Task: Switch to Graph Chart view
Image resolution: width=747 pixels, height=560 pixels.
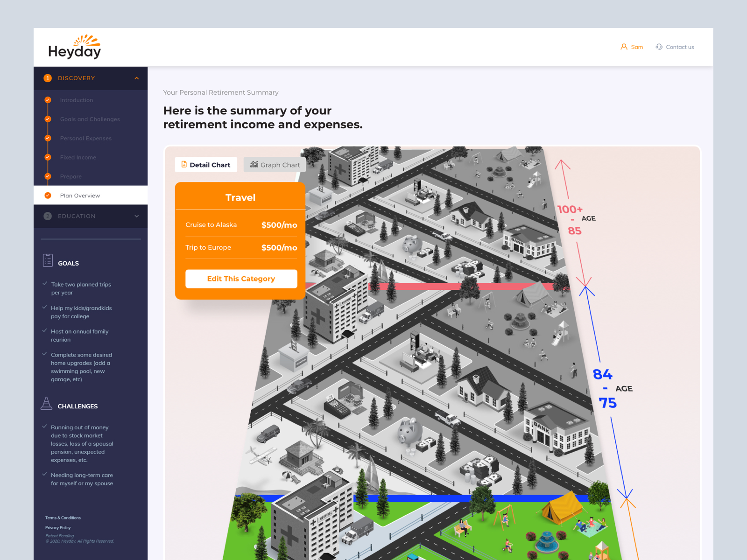Action: pyautogui.click(x=275, y=164)
